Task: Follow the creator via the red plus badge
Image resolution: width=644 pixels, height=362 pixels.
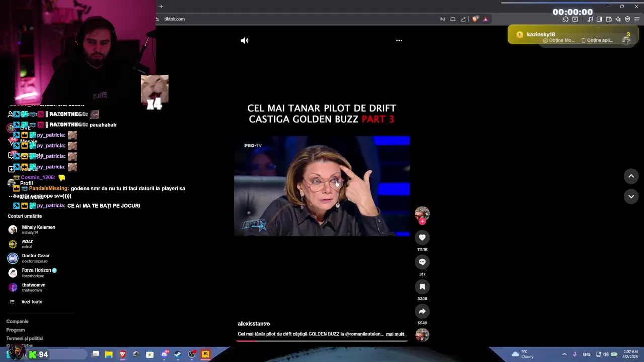Action: click(422, 221)
